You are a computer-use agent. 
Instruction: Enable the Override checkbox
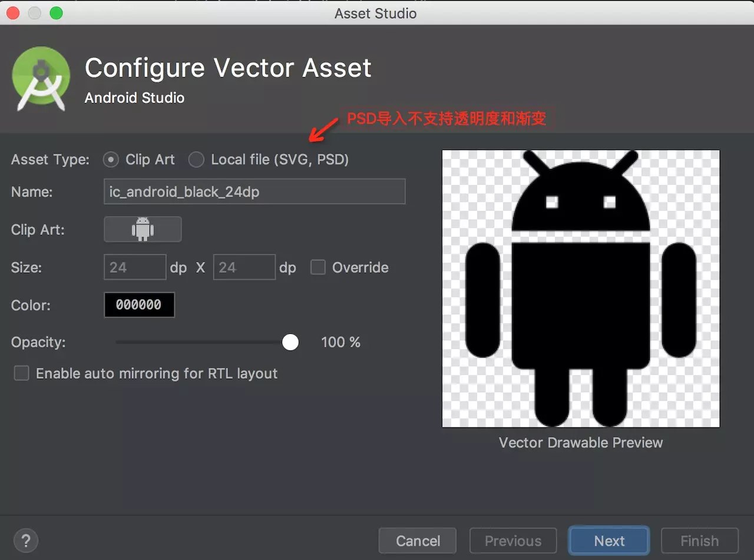(318, 267)
